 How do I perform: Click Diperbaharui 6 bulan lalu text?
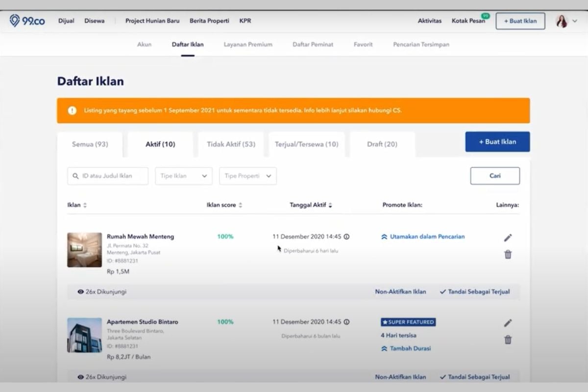point(311,336)
